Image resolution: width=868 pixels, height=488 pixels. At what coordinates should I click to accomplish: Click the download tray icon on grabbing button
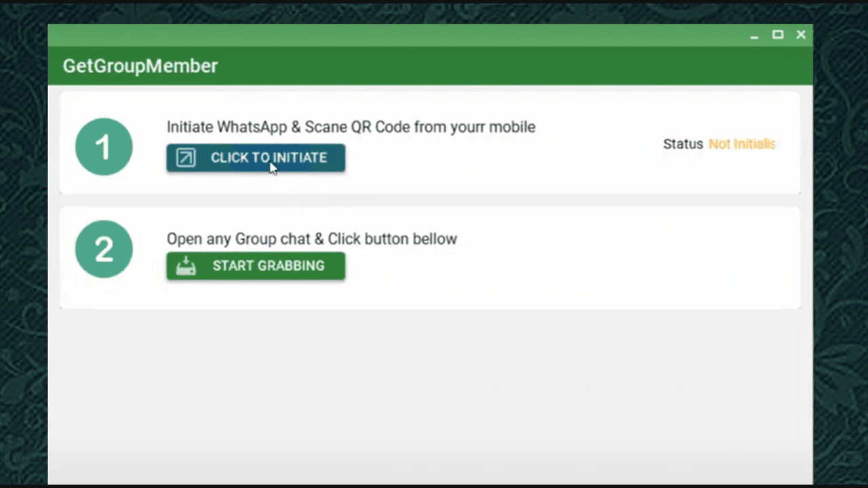186,266
